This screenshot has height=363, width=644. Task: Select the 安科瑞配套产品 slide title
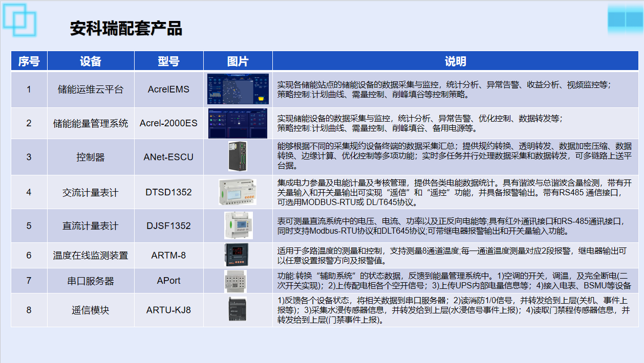tap(126, 29)
